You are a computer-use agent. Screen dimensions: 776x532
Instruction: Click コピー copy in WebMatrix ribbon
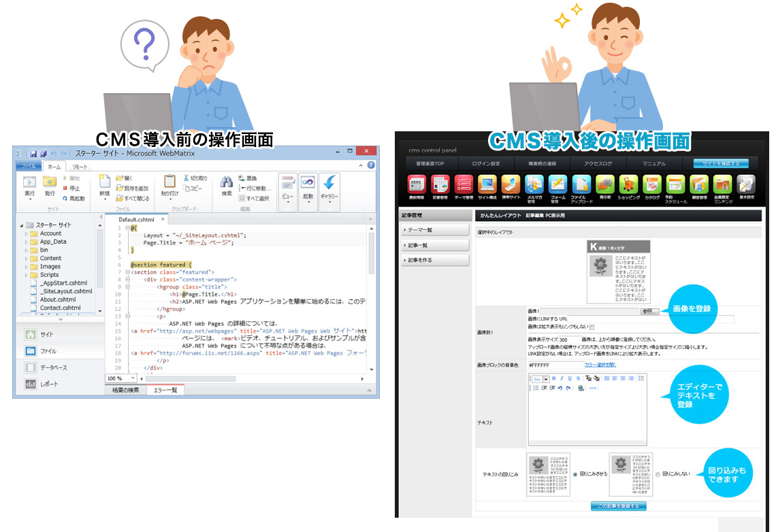tap(193, 188)
